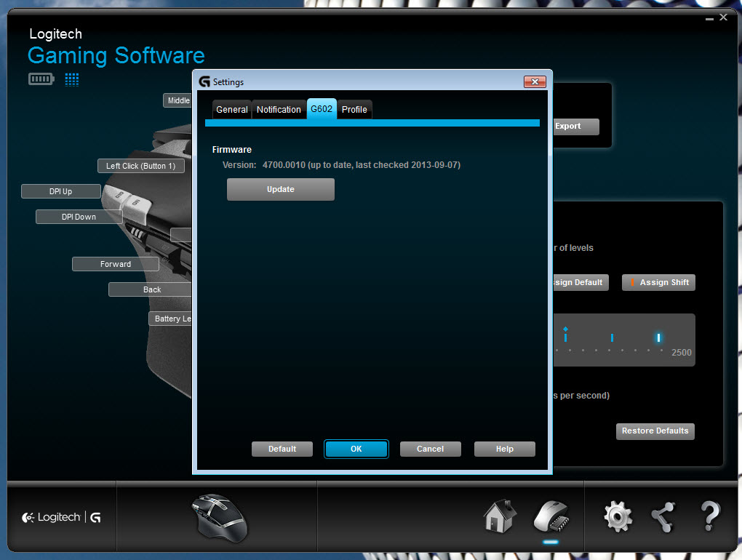The height and width of the screenshot is (560, 742).
Task: Switch to the Notification tab
Action: click(x=279, y=109)
